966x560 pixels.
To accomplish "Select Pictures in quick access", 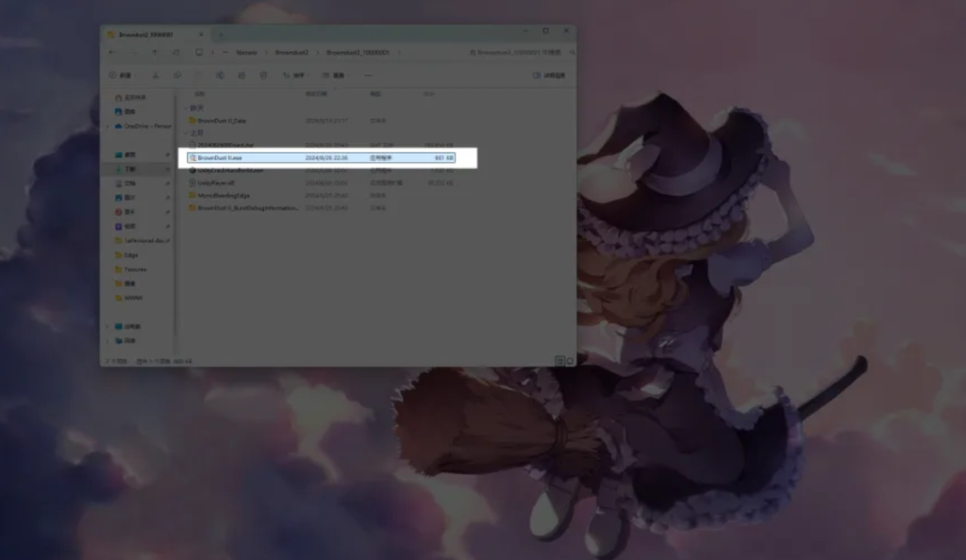I will coord(125,198).
